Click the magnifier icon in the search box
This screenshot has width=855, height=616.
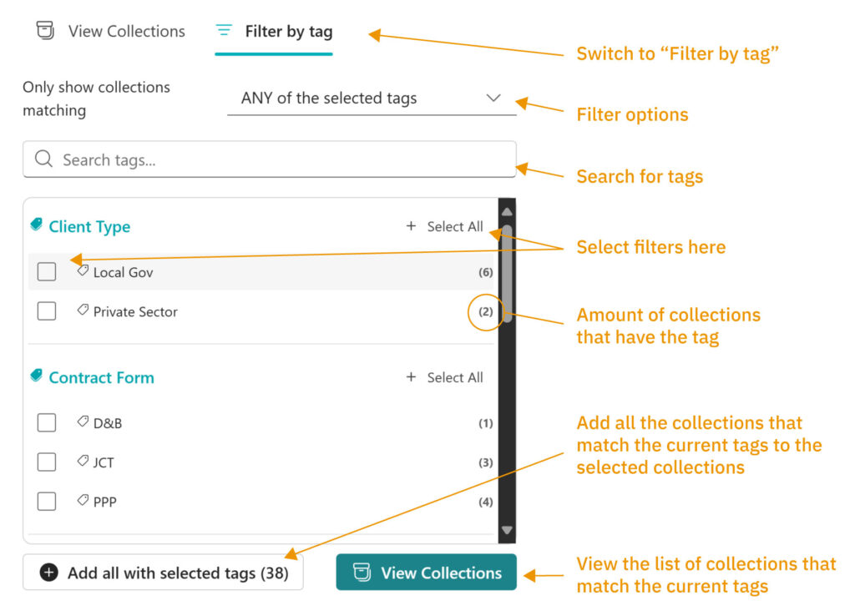click(44, 159)
